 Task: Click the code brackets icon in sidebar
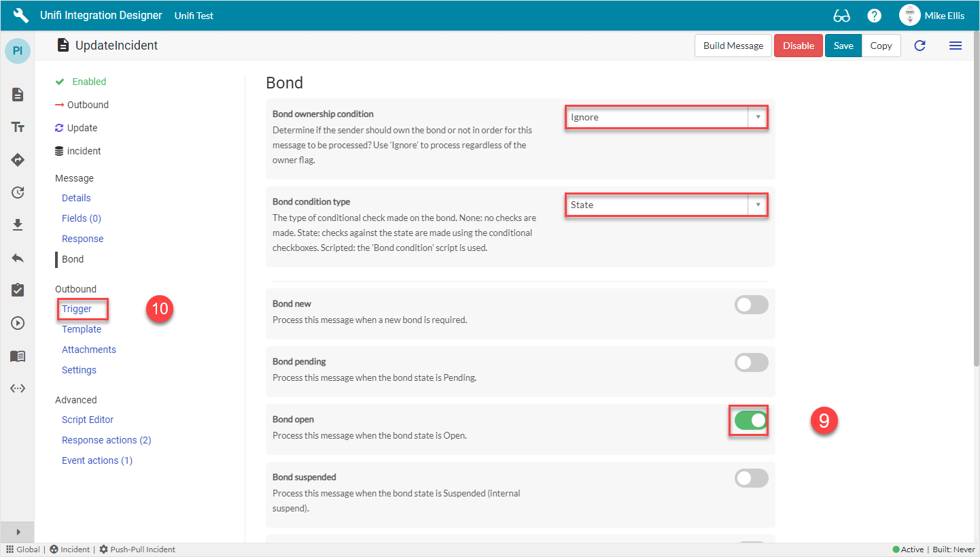click(17, 388)
